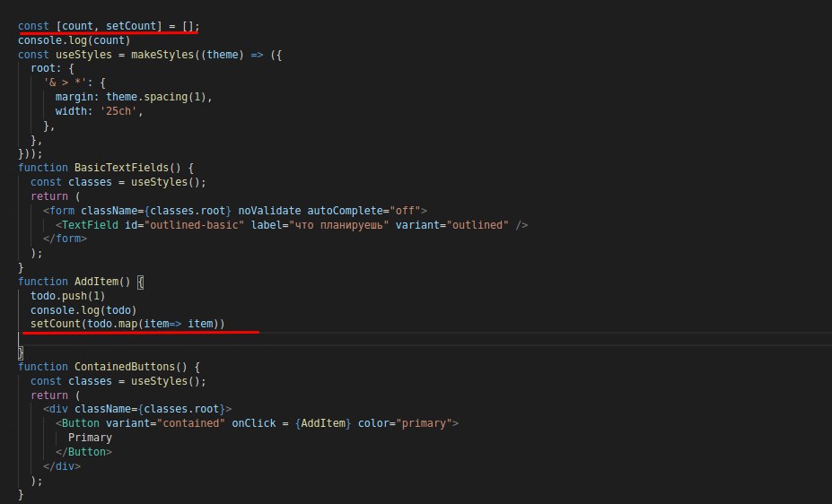Click the 'ContainedButtons' function name
Screen dimensions: 832x504
125,367
